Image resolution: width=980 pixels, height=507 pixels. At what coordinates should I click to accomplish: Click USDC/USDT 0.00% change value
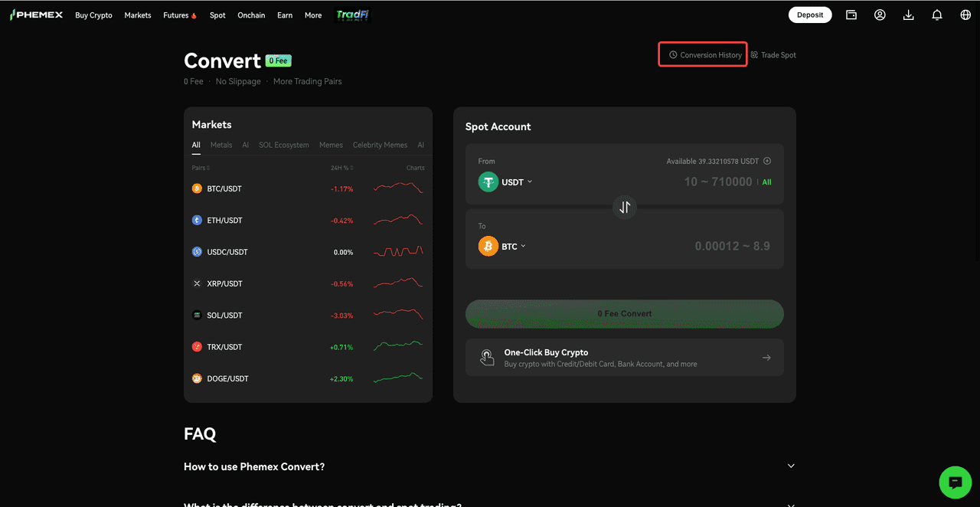(343, 252)
